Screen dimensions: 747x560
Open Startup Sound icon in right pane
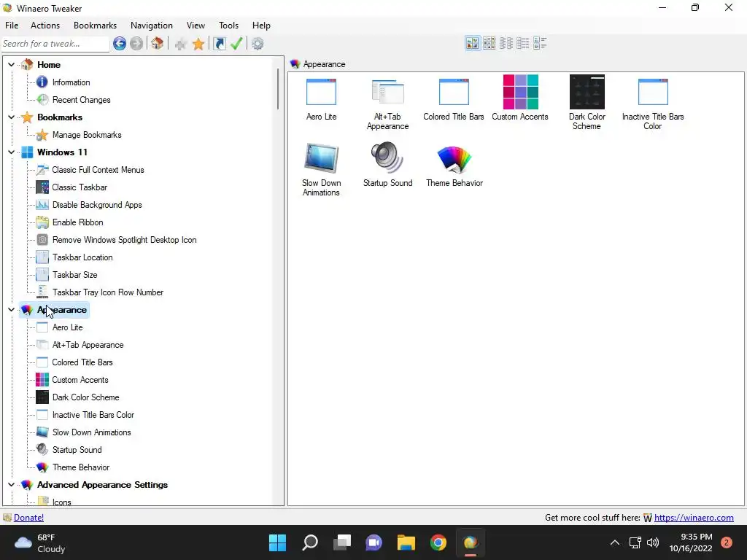[388, 165]
